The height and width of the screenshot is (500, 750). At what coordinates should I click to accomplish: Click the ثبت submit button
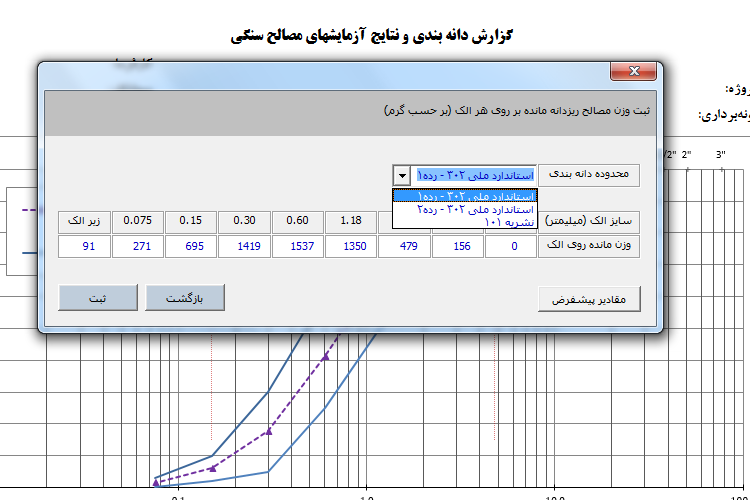[x=98, y=298]
